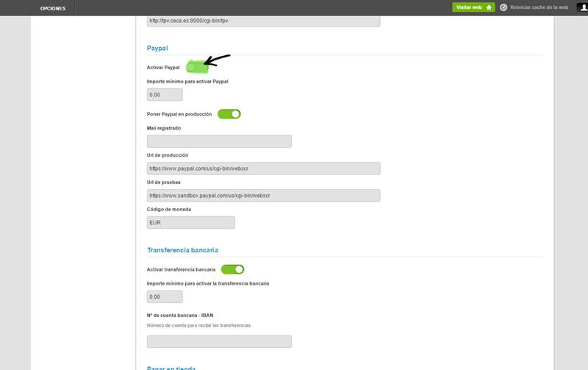This screenshot has height=370, width=588.
Task: Click the house icon on Visitar web
Action: (x=488, y=7)
